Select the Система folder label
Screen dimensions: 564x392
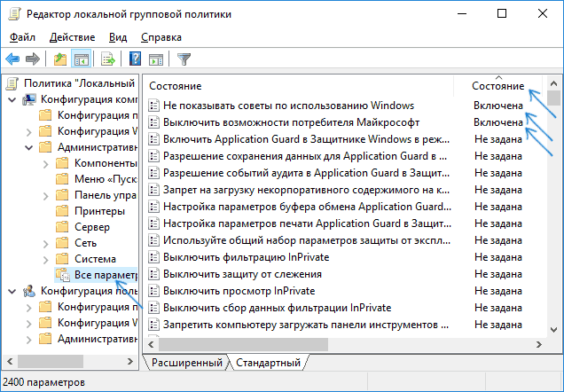tap(95, 259)
